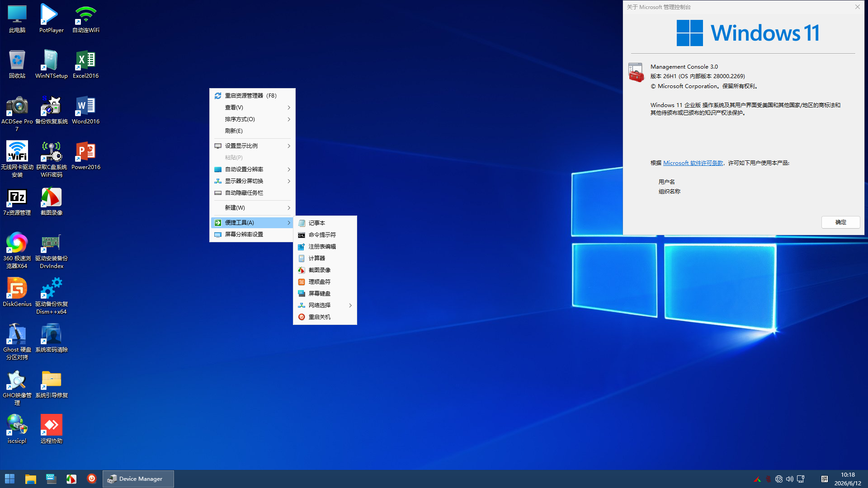Screen dimensions: 868x488
Task: Select the 自动连WiFi desktop icon
Action: pyautogui.click(x=85, y=19)
